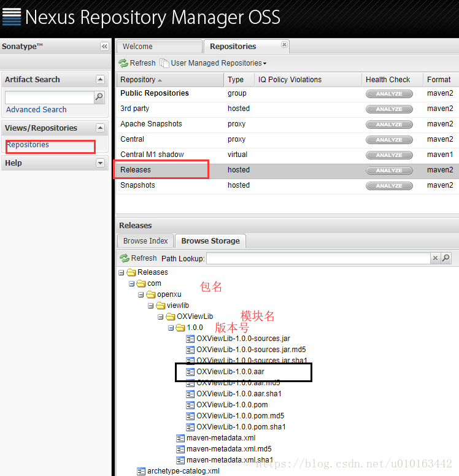Select OXViewLib-1.0.0-sources.jar.md5 file
This screenshot has height=476, width=459.
pyautogui.click(x=251, y=350)
